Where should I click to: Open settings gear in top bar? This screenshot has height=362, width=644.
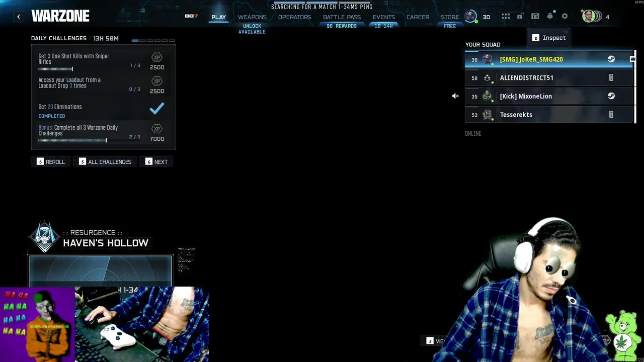(565, 17)
